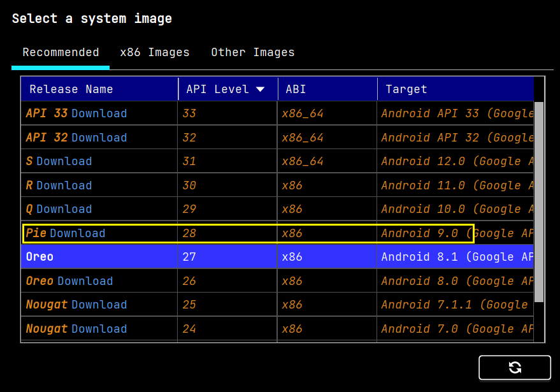Click API level cell 27
560x392 pixels.
227,257
